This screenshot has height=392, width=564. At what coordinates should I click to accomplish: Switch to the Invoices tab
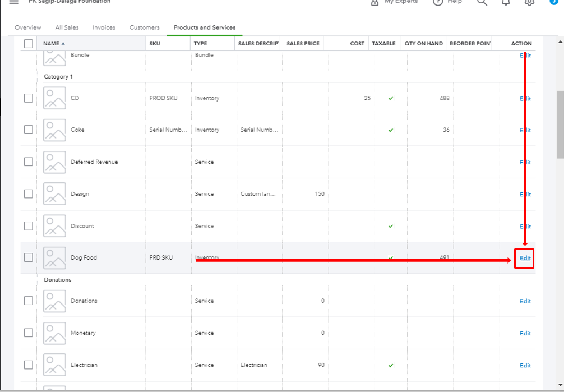pyautogui.click(x=104, y=27)
